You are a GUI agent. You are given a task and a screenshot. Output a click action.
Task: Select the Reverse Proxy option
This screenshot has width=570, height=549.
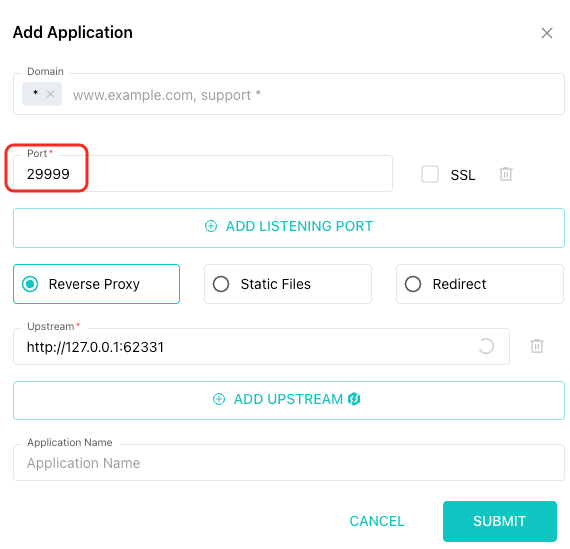(96, 284)
